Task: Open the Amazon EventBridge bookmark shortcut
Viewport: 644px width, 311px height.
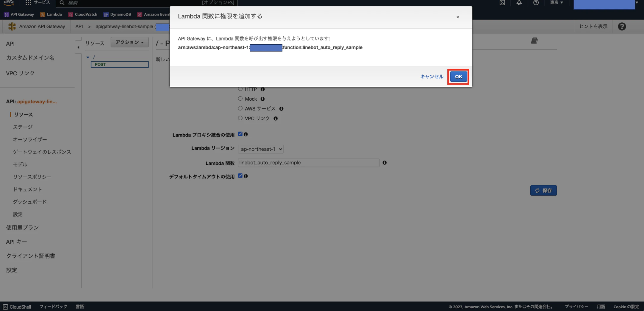Action: point(153,14)
